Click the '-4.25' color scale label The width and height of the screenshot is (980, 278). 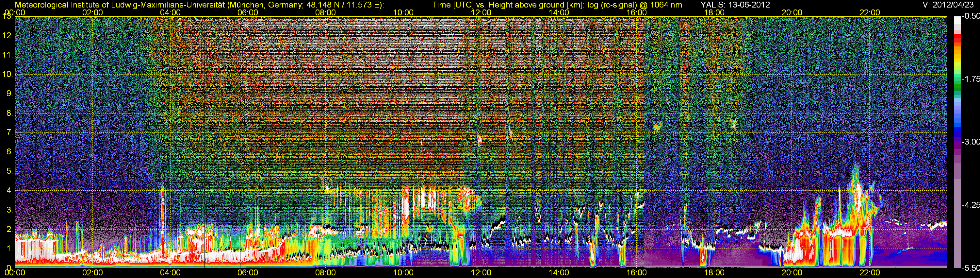[971, 204]
